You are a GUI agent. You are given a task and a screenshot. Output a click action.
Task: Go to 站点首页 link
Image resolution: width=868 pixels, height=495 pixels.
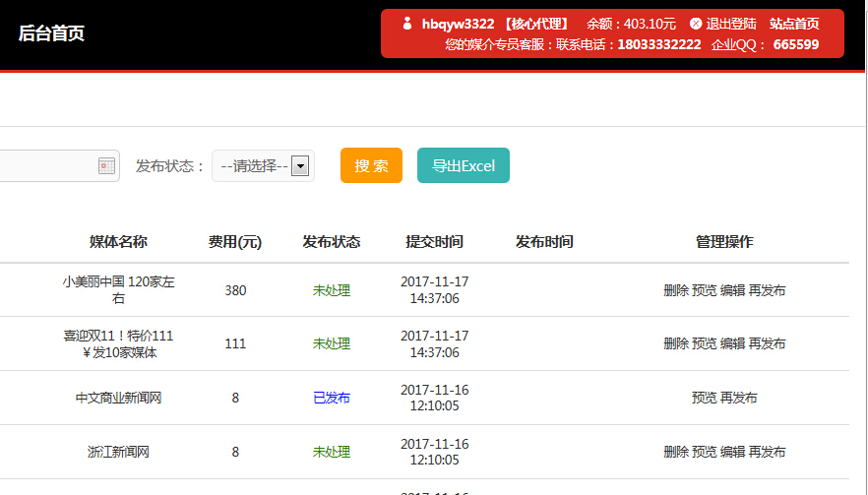tap(794, 24)
